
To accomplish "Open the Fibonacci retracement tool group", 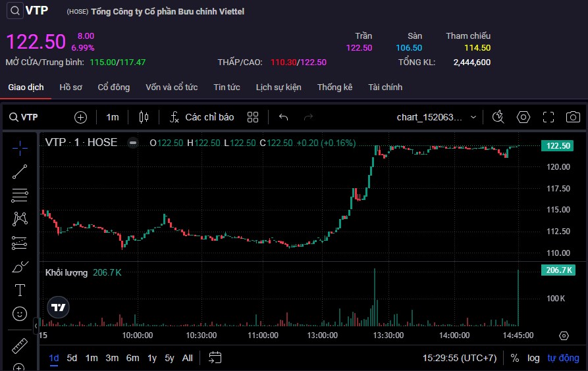I will [20, 195].
